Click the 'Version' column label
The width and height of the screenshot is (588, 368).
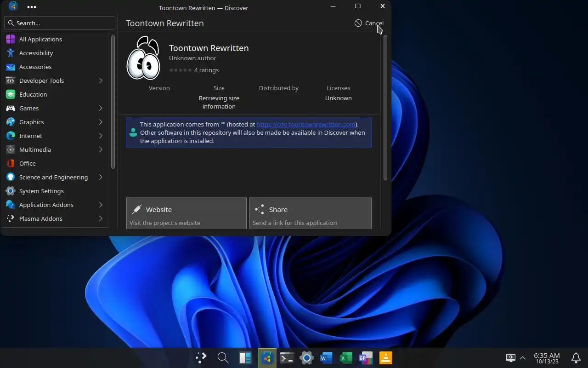[159, 88]
